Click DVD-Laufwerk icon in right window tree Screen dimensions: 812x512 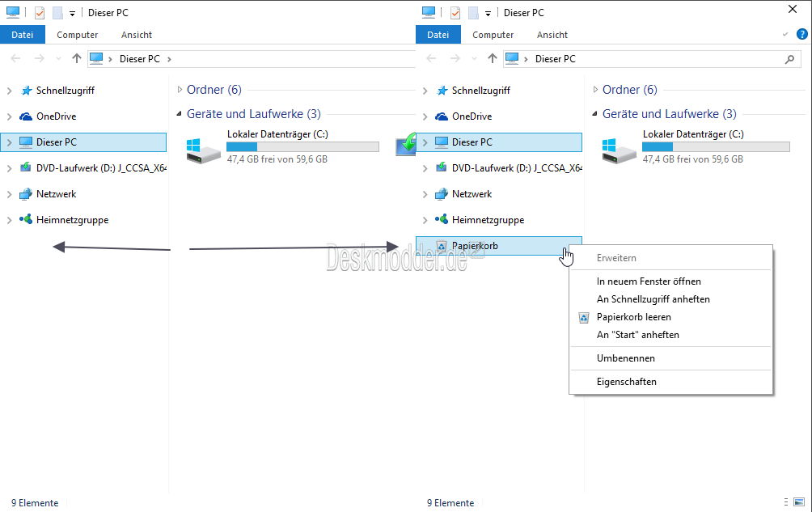point(442,167)
